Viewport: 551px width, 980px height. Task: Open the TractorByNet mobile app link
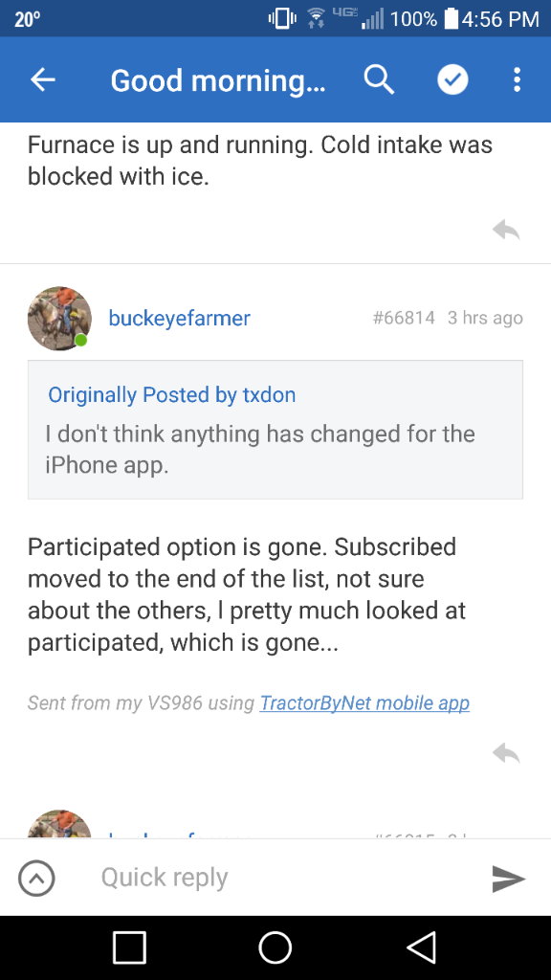pyautogui.click(x=364, y=703)
